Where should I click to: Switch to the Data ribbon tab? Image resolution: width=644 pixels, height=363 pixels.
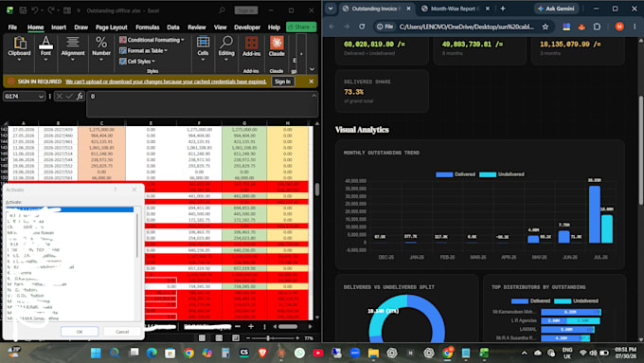click(173, 27)
